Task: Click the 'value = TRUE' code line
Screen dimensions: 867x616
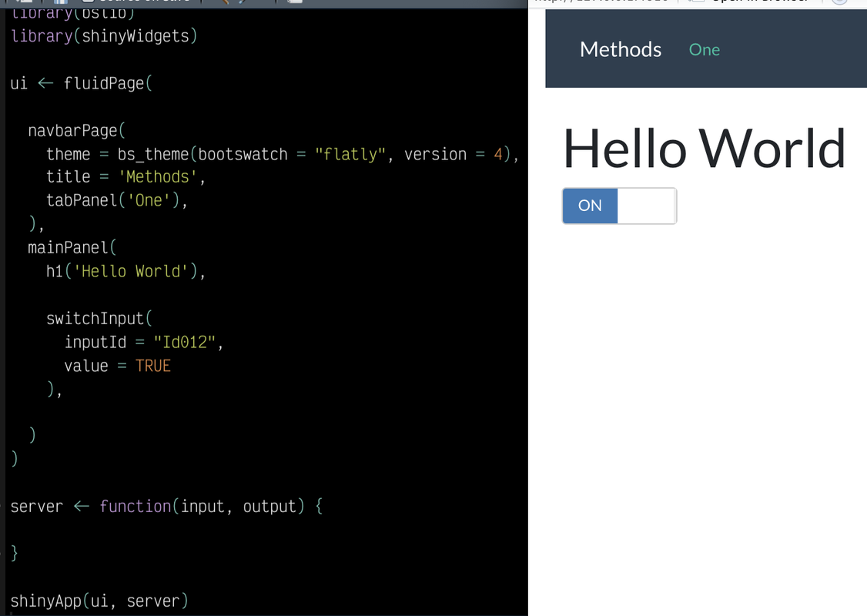Action: pyautogui.click(x=117, y=366)
